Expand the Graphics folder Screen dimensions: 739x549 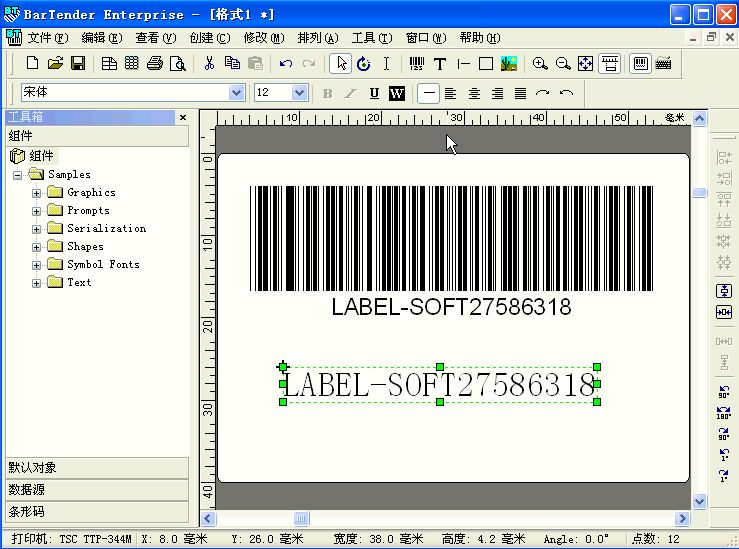pyautogui.click(x=36, y=193)
